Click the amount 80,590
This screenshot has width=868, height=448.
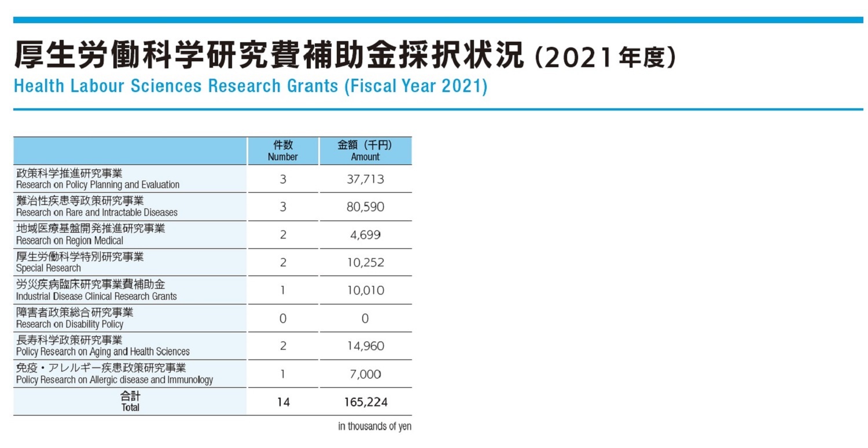coord(365,207)
